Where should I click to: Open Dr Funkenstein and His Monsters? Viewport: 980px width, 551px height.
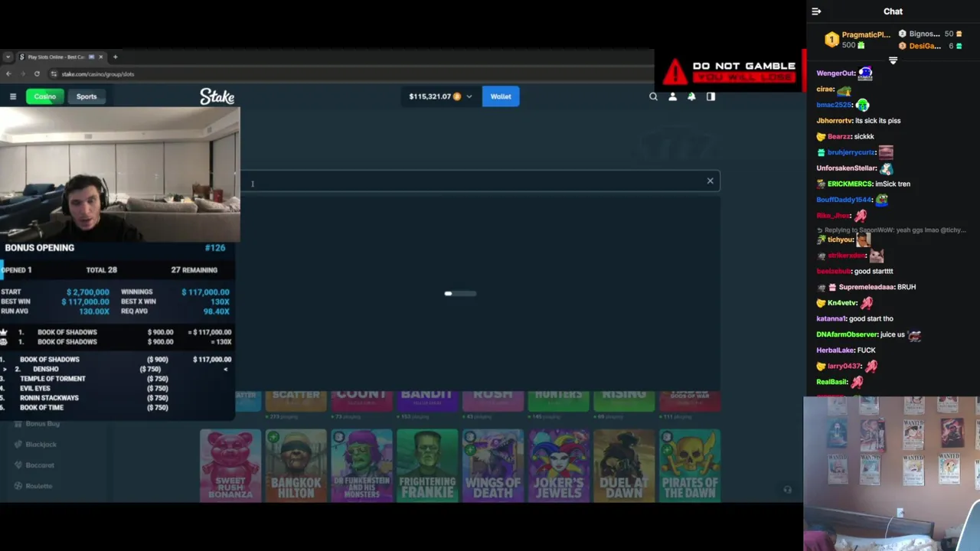(361, 465)
